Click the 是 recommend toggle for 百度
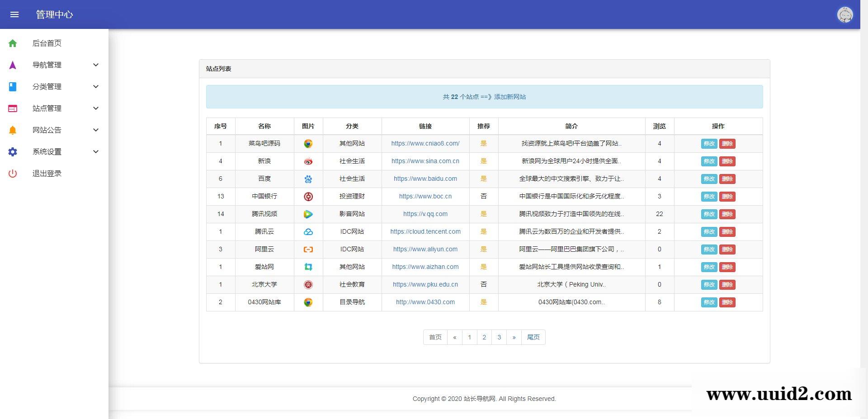This screenshot has width=868, height=419. [483, 179]
